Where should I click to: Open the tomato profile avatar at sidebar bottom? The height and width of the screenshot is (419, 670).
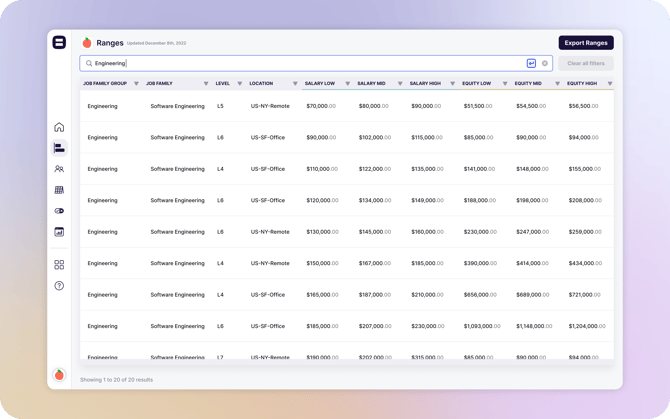coord(59,375)
